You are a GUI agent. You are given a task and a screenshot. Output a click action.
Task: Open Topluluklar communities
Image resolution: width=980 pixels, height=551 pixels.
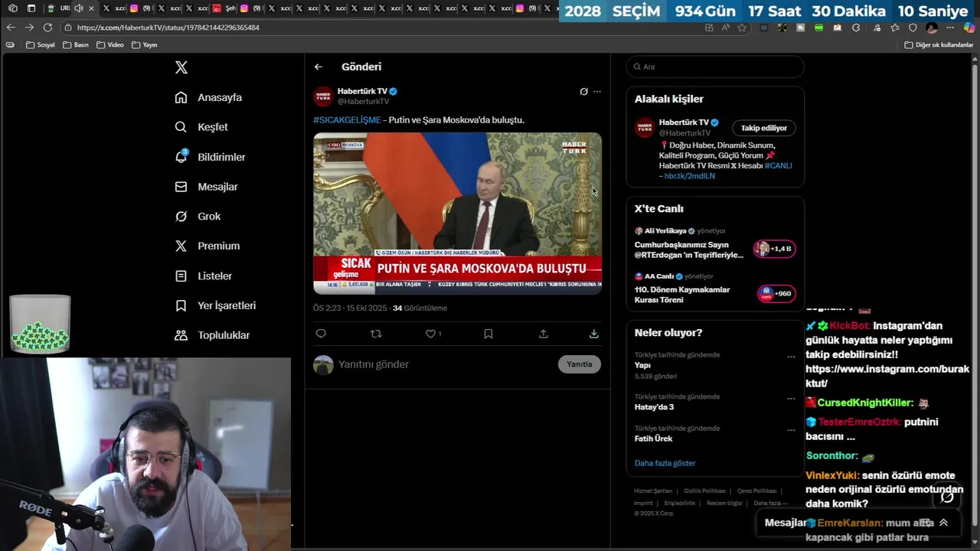pyautogui.click(x=212, y=335)
